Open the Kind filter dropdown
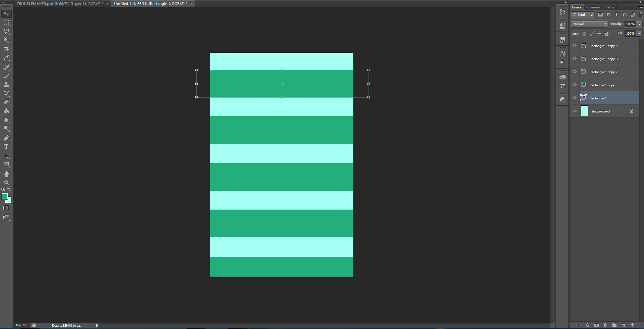 pyautogui.click(x=583, y=15)
